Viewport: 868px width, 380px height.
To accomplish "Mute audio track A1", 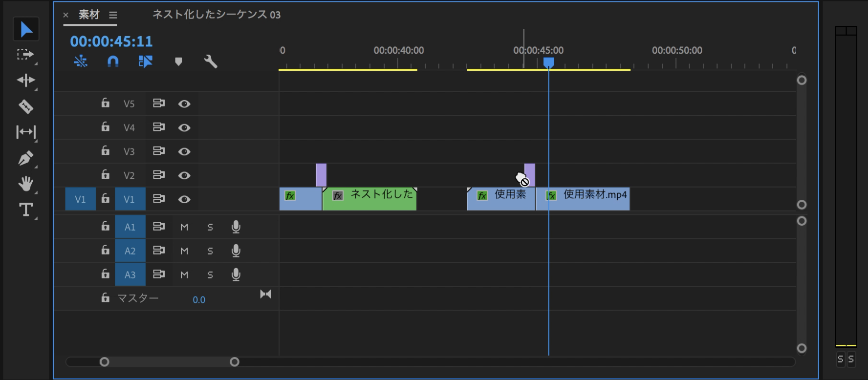I will click(184, 227).
